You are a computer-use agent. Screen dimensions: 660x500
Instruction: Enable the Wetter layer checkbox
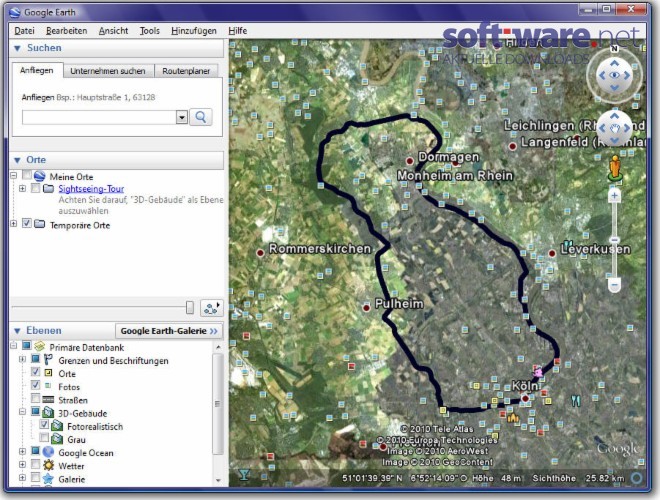[x=36, y=464]
